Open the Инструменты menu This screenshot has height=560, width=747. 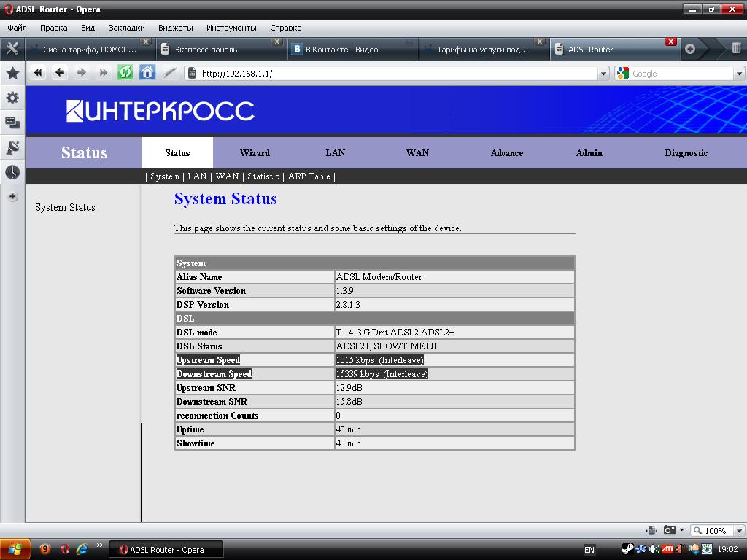[231, 28]
